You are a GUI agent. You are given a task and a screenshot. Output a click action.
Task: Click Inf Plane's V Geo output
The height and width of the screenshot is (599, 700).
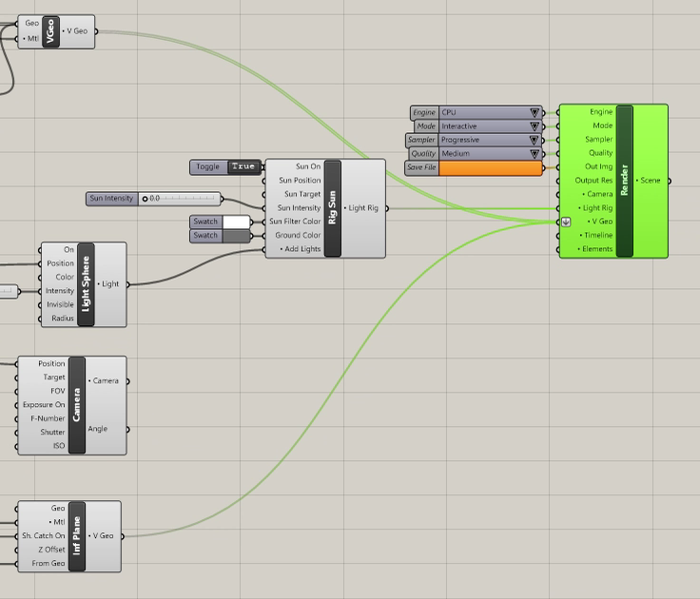pyautogui.click(x=101, y=536)
